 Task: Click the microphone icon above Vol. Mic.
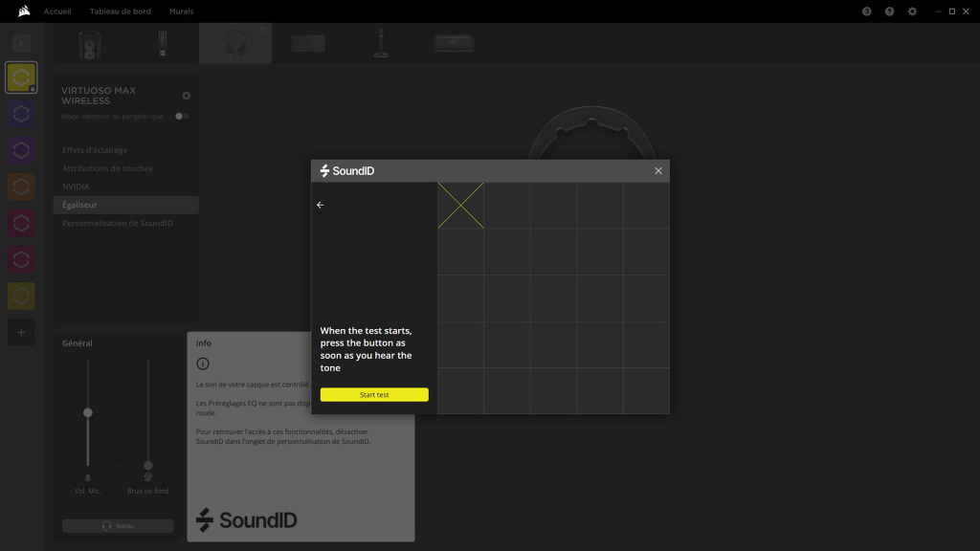point(87,478)
